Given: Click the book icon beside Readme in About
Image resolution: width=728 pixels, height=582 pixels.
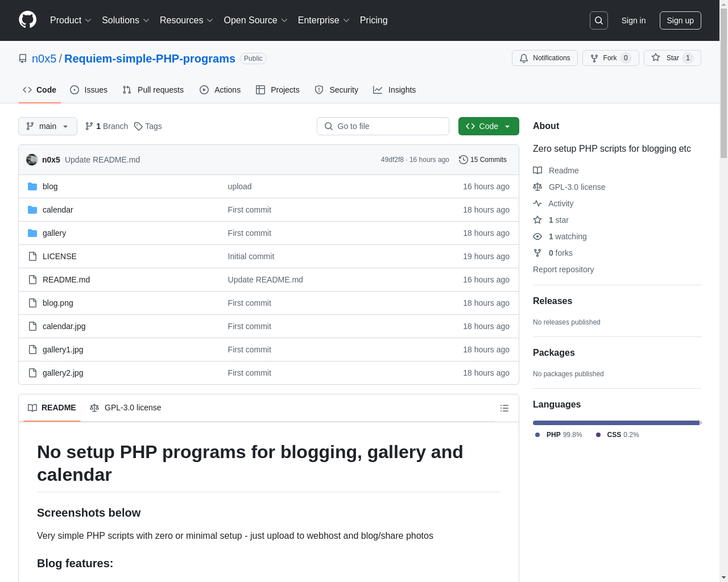Looking at the screenshot, I should (x=537, y=171).
